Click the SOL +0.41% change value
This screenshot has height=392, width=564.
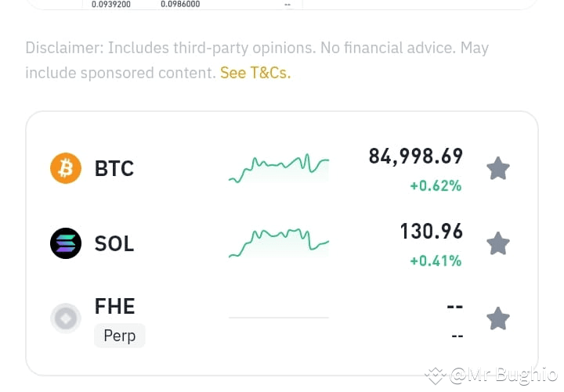(436, 261)
